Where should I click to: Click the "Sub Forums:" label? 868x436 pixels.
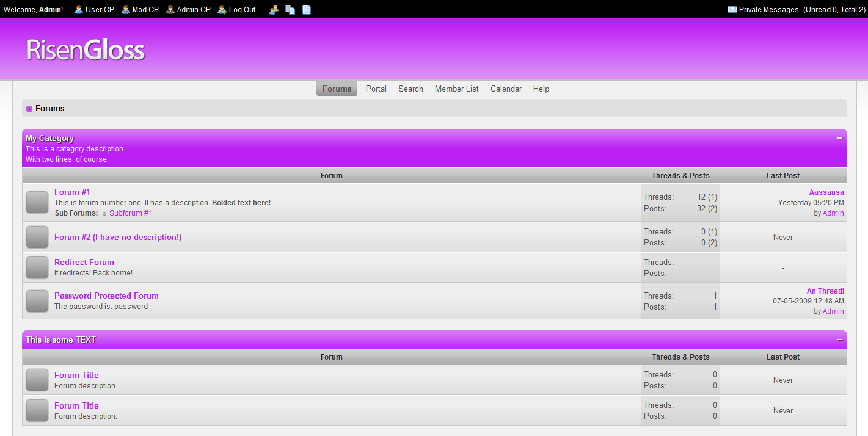[x=76, y=213]
